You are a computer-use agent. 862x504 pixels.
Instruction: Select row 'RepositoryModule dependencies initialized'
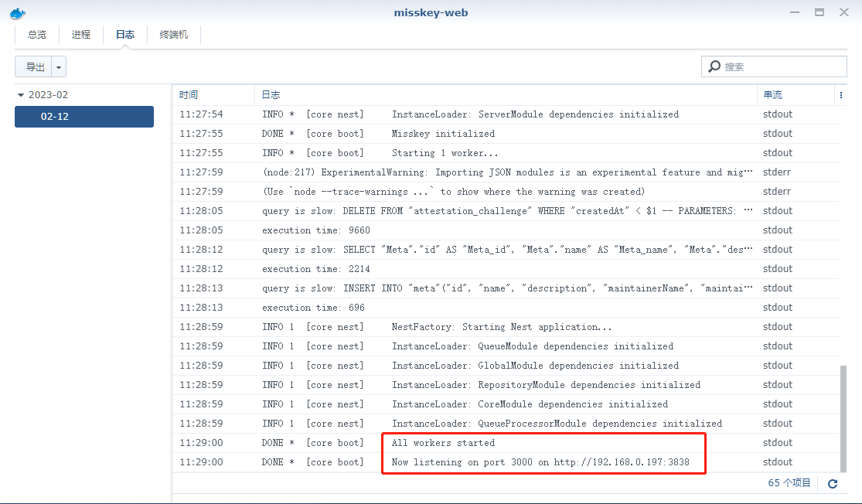pos(506,385)
